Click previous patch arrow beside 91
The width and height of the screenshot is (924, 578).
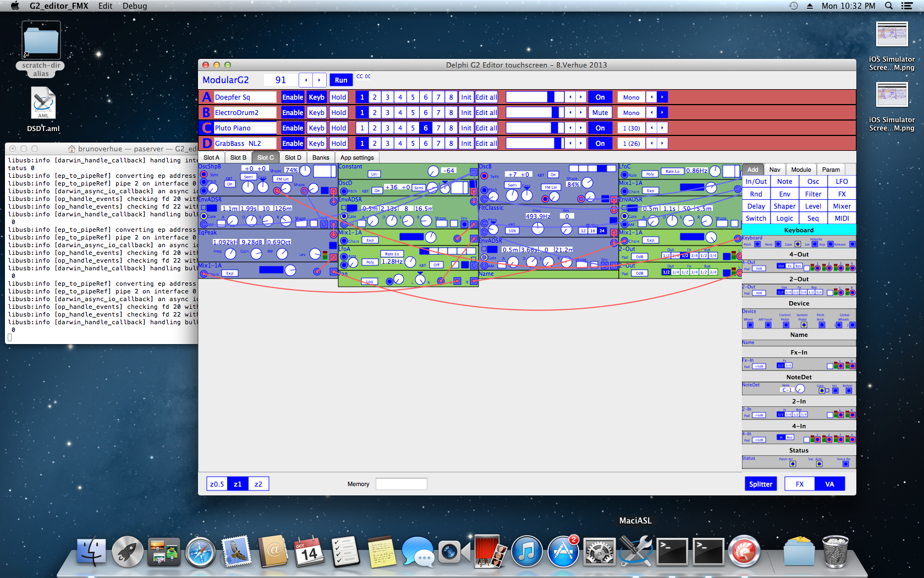point(306,80)
